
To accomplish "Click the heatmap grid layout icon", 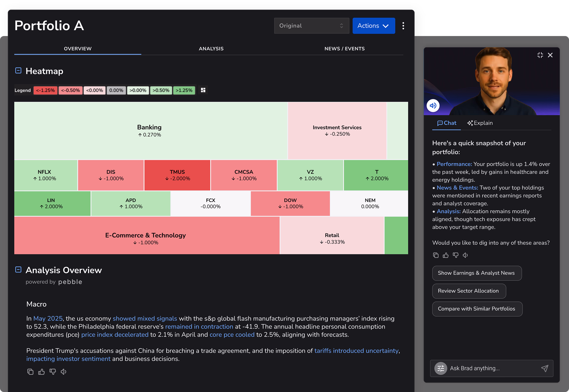I will click(203, 90).
